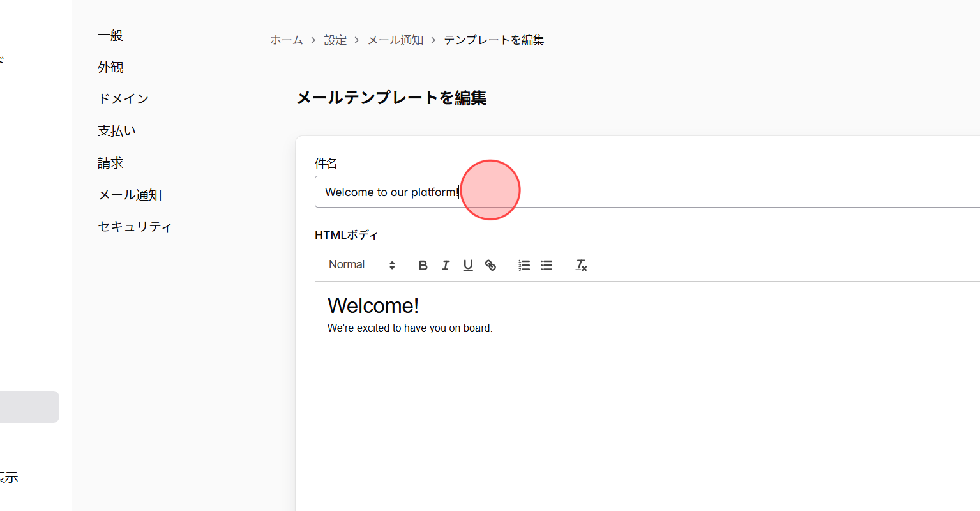Open 設定 from the breadcrumb trail
This screenshot has width=980, height=511.
336,40
